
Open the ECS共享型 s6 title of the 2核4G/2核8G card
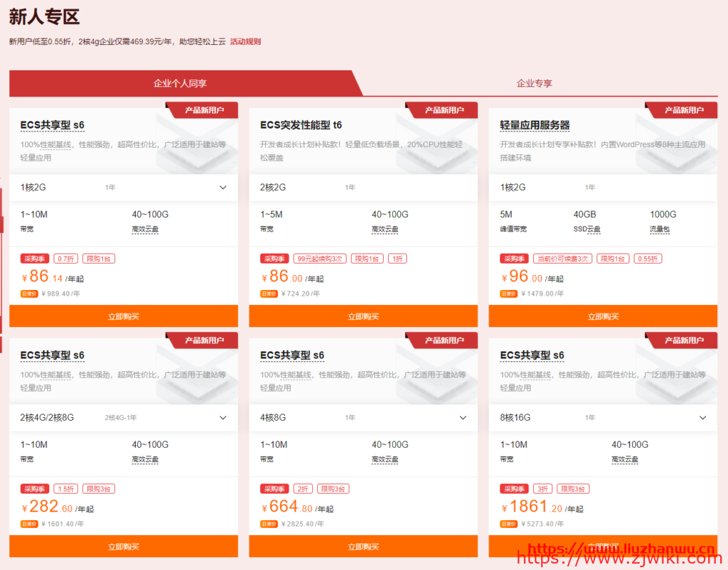(x=53, y=355)
